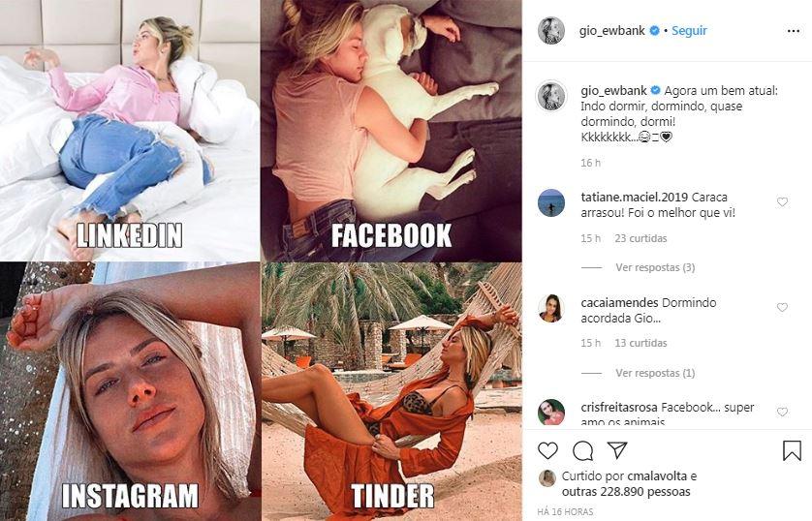Follow gio_ewbank with Seguir
Image resolution: width=812 pixels, height=521 pixels.
pyautogui.click(x=689, y=31)
